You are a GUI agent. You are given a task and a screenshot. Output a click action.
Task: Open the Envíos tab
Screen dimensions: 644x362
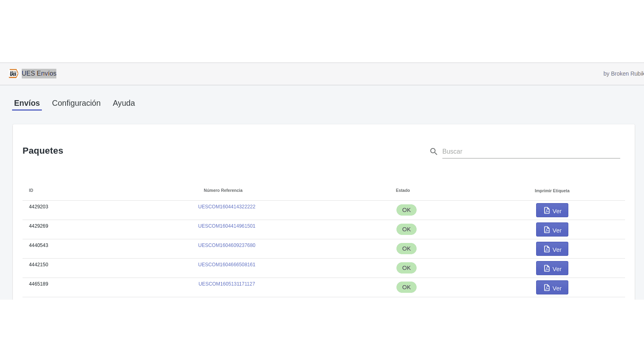(x=27, y=103)
